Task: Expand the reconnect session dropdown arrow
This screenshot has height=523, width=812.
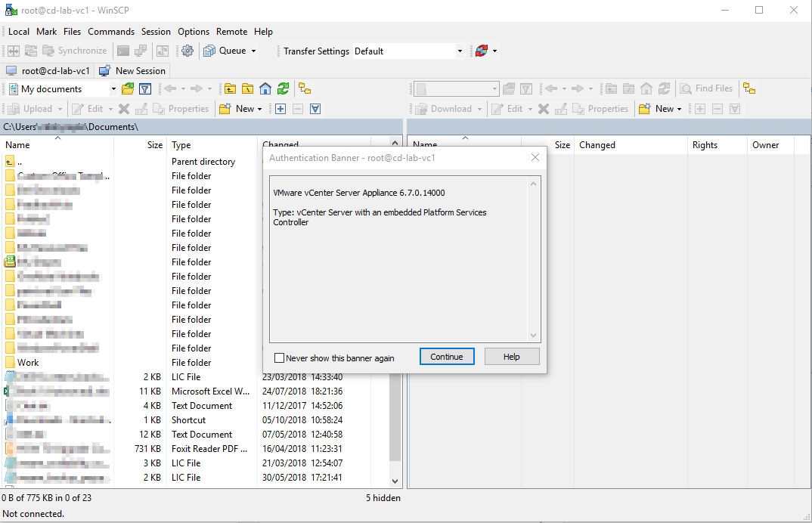Action: click(x=494, y=51)
